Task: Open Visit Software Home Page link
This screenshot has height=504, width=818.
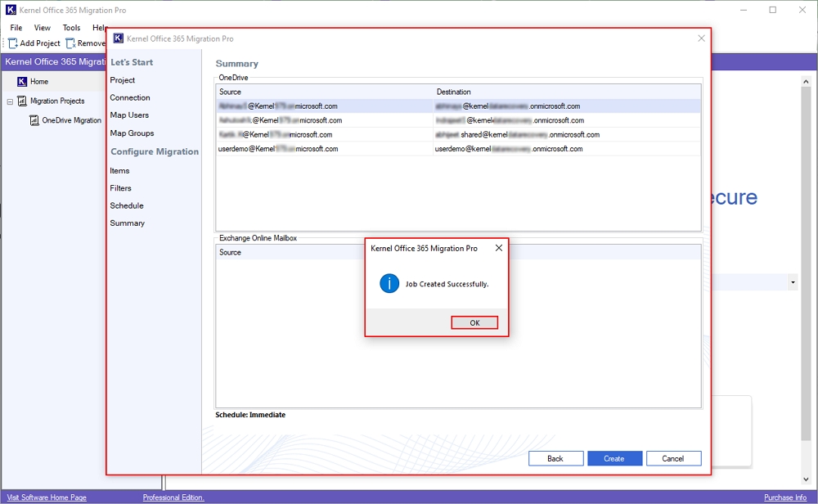Action: pos(46,497)
